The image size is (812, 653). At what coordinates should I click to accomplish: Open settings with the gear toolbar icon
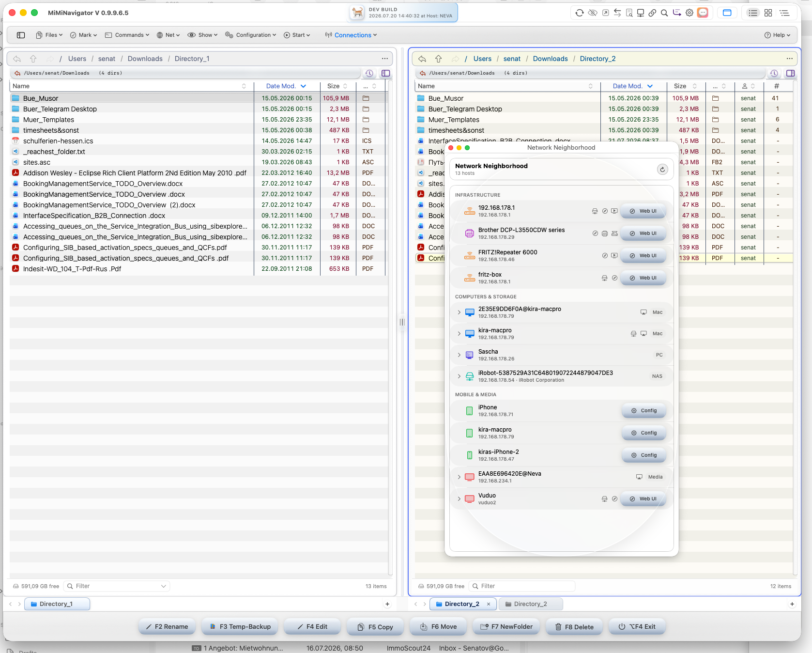point(689,13)
